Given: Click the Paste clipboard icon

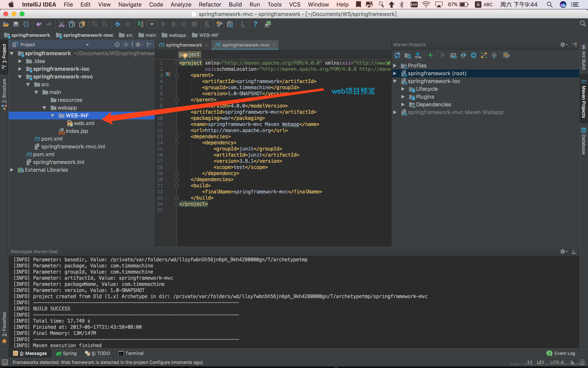Looking at the screenshot, I should pyautogui.click(x=82, y=24).
